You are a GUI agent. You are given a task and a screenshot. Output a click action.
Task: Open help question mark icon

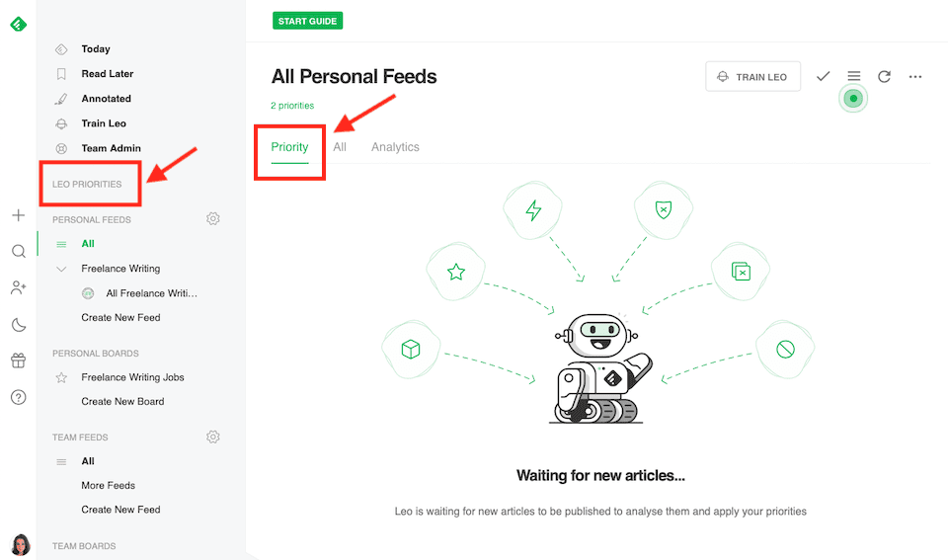click(x=18, y=397)
